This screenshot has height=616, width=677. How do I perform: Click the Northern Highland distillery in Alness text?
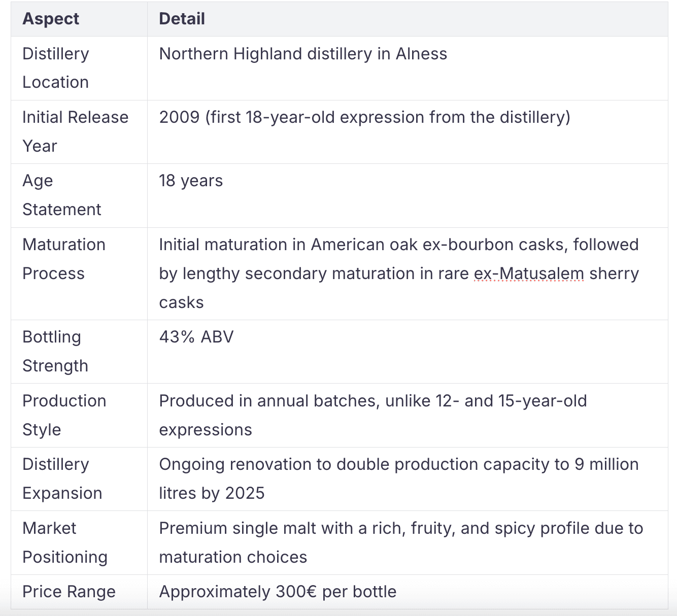pyautogui.click(x=303, y=54)
